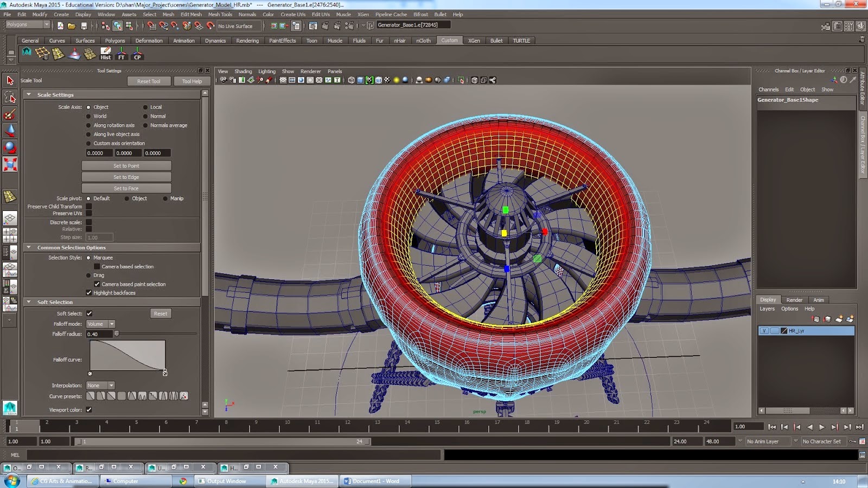Image resolution: width=868 pixels, height=488 pixels.
Task: Open Tool Help
Action: coord(192,81)
